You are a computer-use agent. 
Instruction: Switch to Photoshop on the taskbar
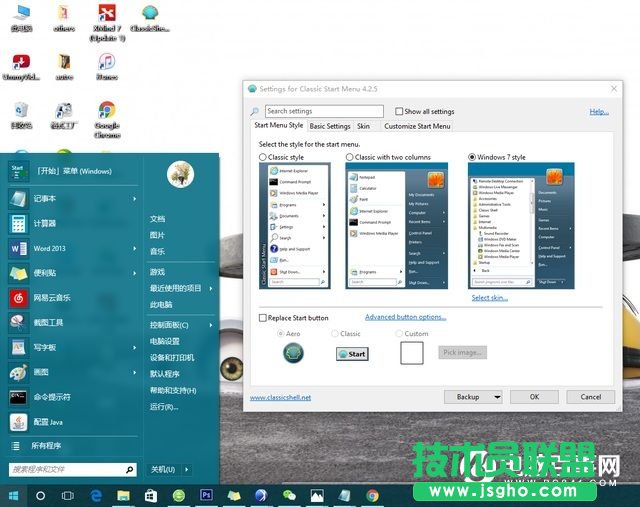point(207,495)
